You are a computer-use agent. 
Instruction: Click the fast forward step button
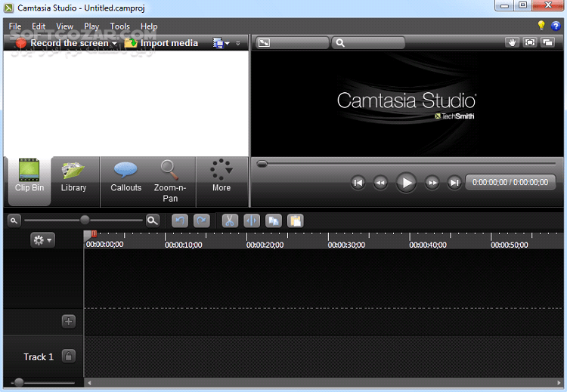pos(432,183)
